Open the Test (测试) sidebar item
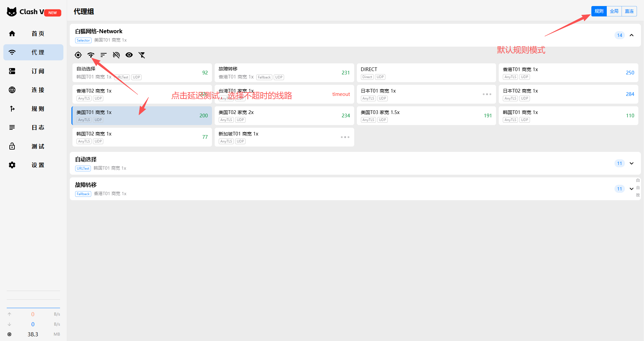 click(33, 146)
